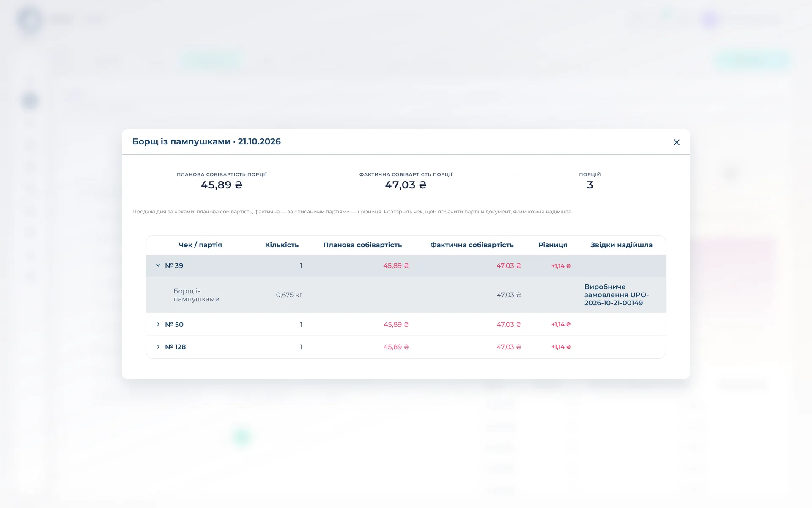Click the dialog title Борщ із пампушками · 21.10.2026
Screen dimensions: 812x508
click(206, 141)
